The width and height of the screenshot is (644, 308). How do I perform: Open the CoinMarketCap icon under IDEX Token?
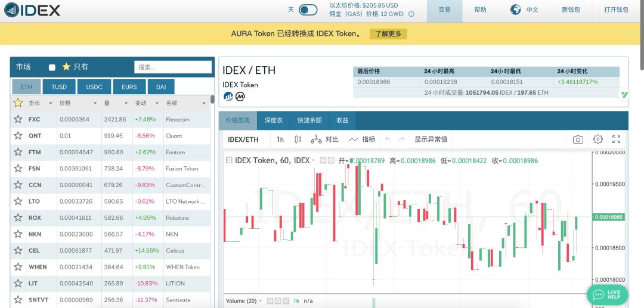(240, 97)
